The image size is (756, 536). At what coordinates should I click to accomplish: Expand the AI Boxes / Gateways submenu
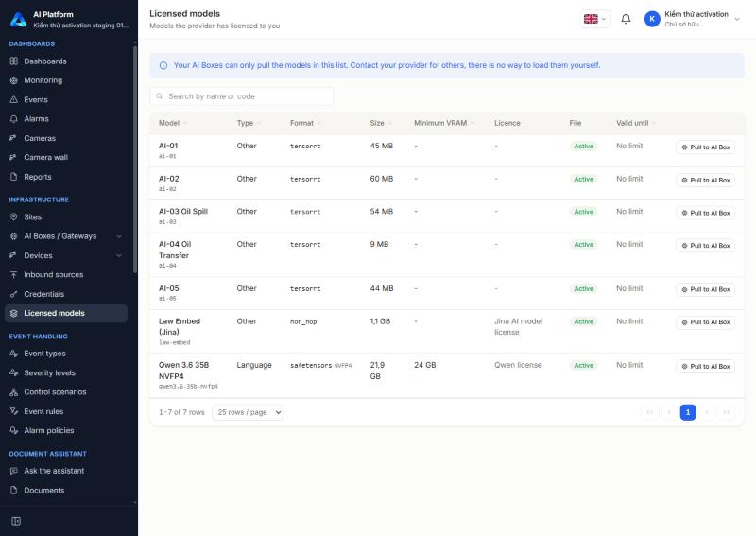click(x=119, y=236)
